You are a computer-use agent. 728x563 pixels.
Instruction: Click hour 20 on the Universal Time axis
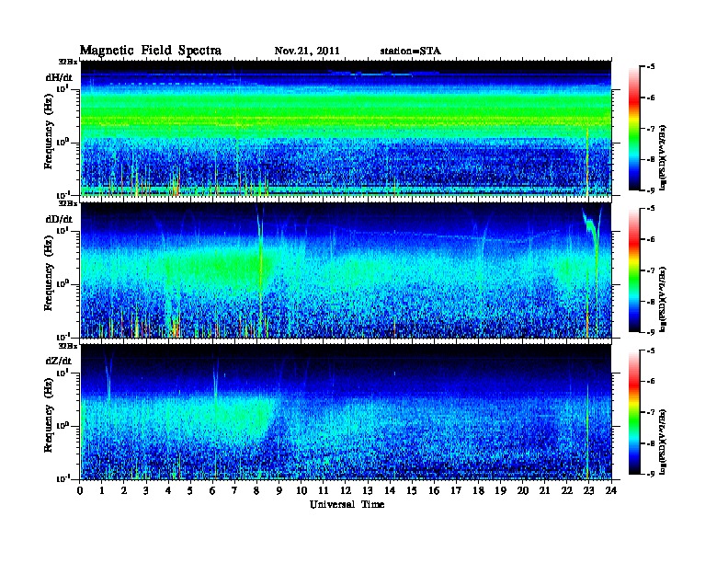point(523,491)
